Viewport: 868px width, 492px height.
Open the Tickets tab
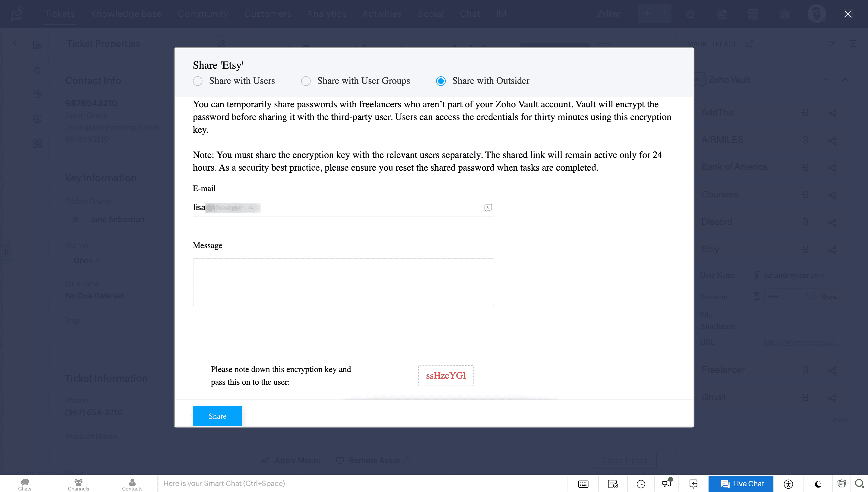(x=60, y=14)
